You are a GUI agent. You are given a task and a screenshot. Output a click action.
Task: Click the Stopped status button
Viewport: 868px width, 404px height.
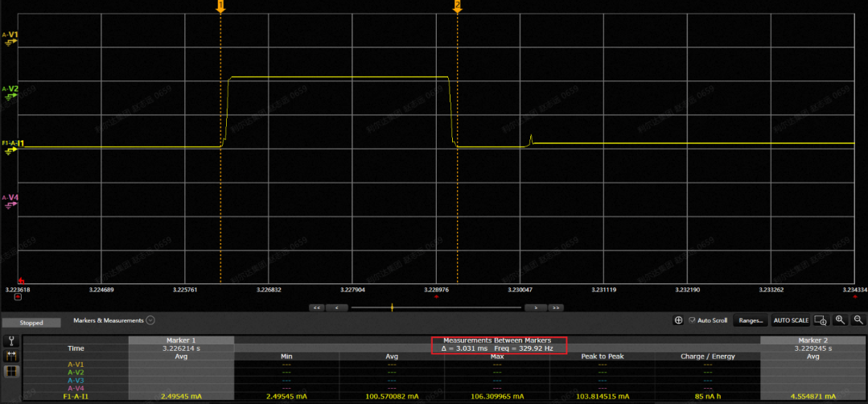(31, 323)
